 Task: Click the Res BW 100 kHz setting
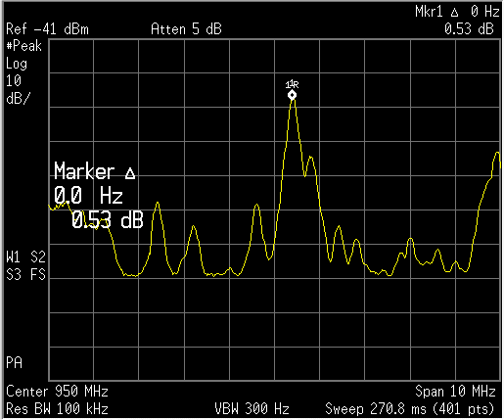tap(57, 408)
